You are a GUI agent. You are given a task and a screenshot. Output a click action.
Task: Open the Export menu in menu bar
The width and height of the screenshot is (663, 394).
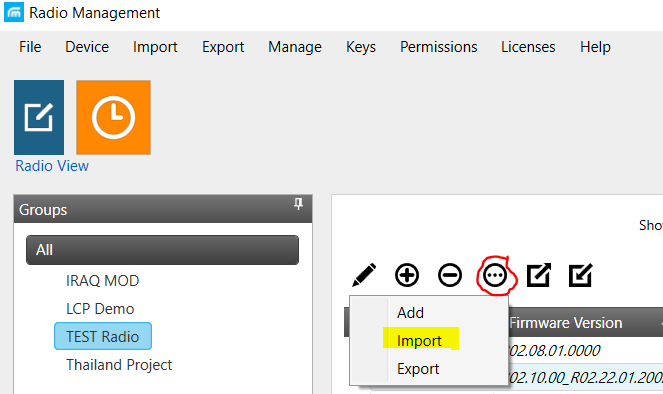pos(223,47)
